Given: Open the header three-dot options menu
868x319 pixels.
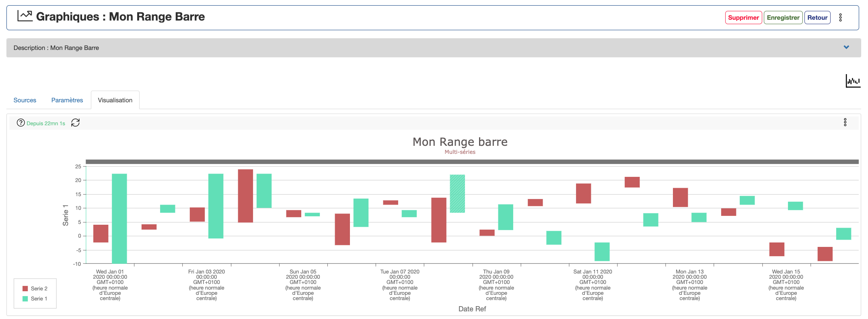Looking at the screenshot, I should [840, 18].
